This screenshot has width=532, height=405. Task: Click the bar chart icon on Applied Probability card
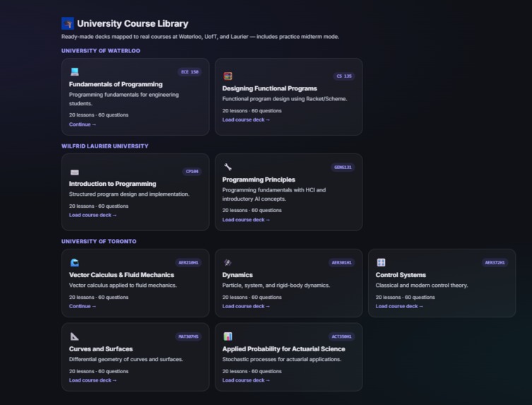[x=227, y=336]
